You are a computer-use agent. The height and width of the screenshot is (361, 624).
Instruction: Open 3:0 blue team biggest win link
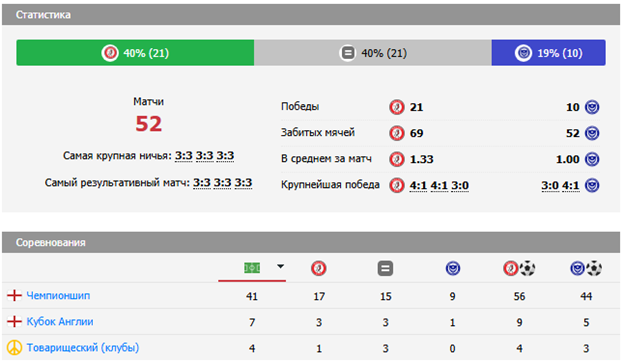click(x=550, y=185)
